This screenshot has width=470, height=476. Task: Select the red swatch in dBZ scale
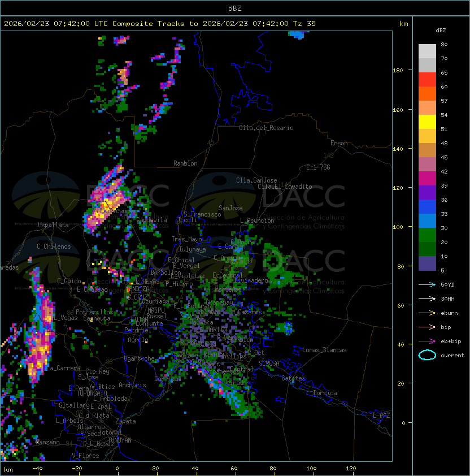[x=427, y=80]
